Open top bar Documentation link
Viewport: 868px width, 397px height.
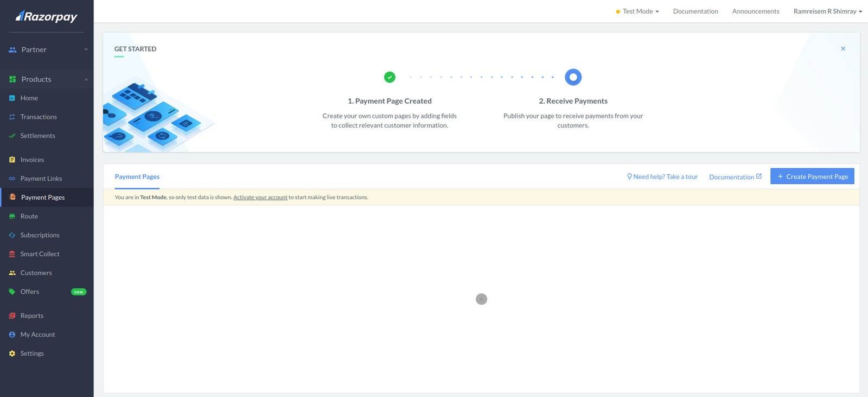tap(695, 11)
